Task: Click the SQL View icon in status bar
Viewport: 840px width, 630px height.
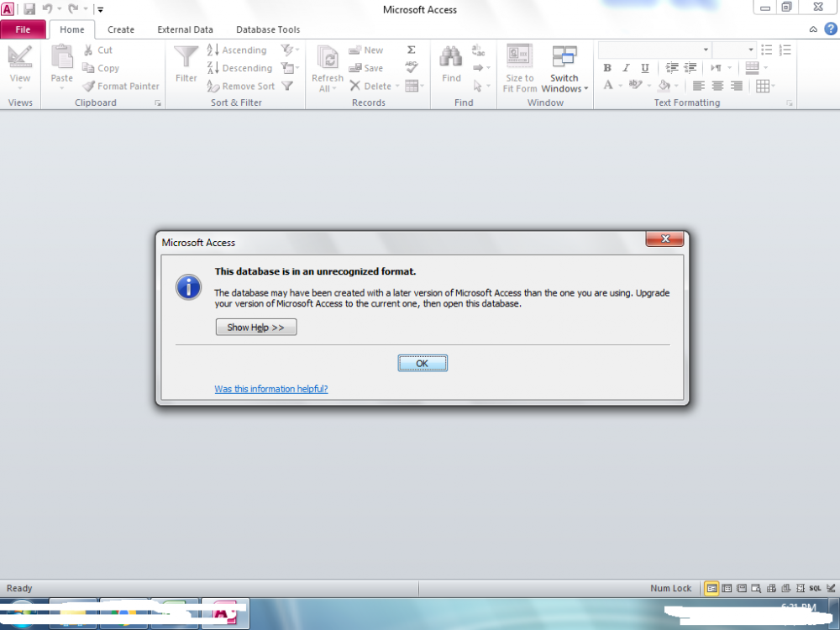Action: point(815,588)
